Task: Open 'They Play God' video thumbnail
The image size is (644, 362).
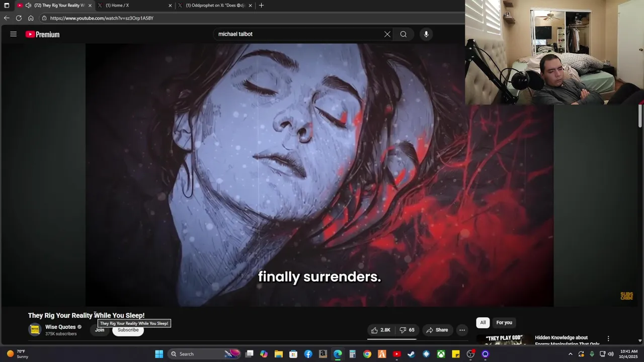Action: [x=503, y=340]
